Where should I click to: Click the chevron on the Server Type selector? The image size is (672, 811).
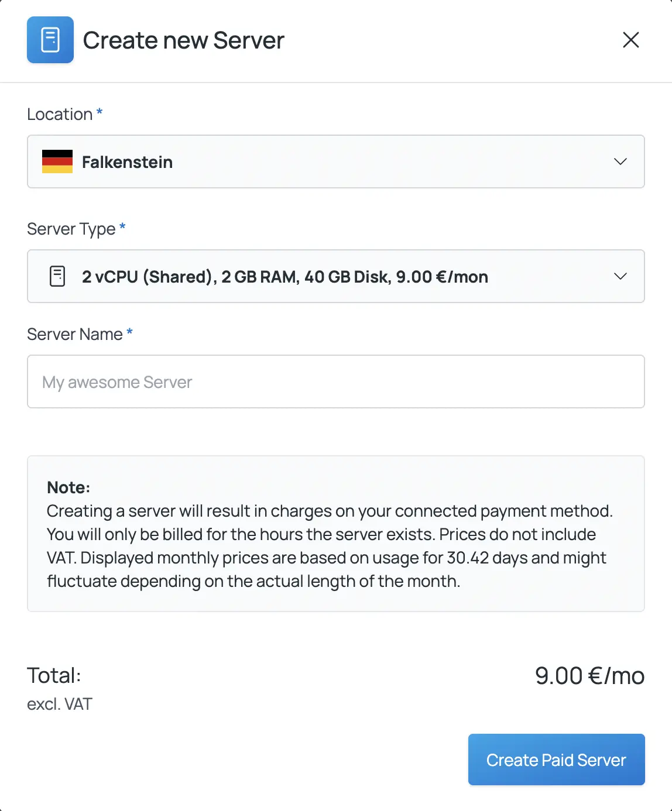coord(621,276)
